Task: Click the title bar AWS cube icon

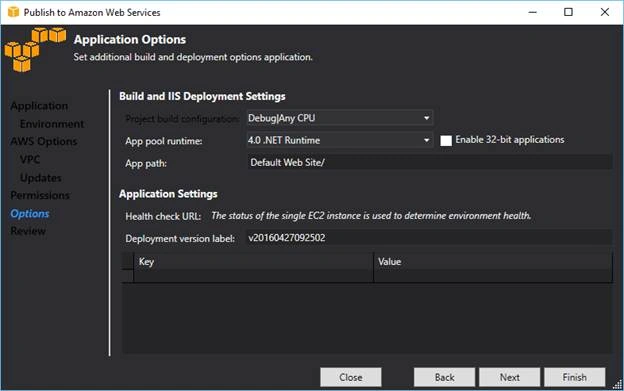Action: pyautogui.click(x=13, y=12)
